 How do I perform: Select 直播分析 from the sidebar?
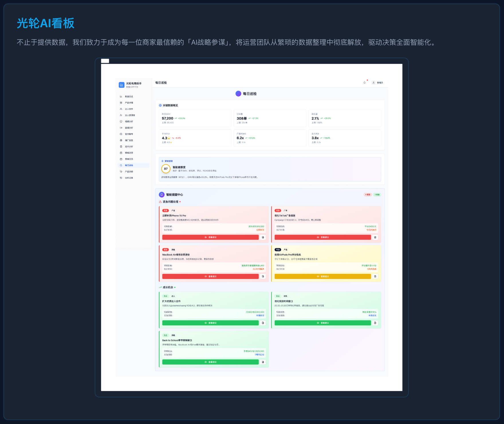[x=129, y=128]
